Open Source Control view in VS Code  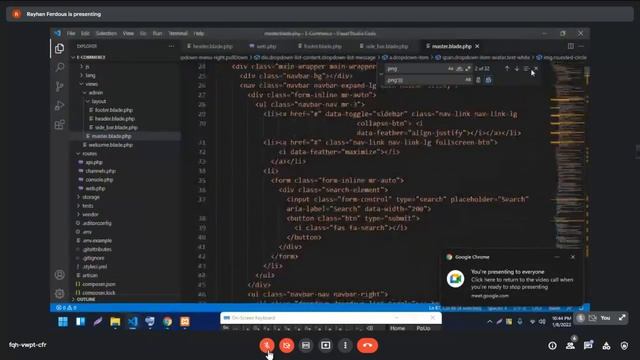60,86
